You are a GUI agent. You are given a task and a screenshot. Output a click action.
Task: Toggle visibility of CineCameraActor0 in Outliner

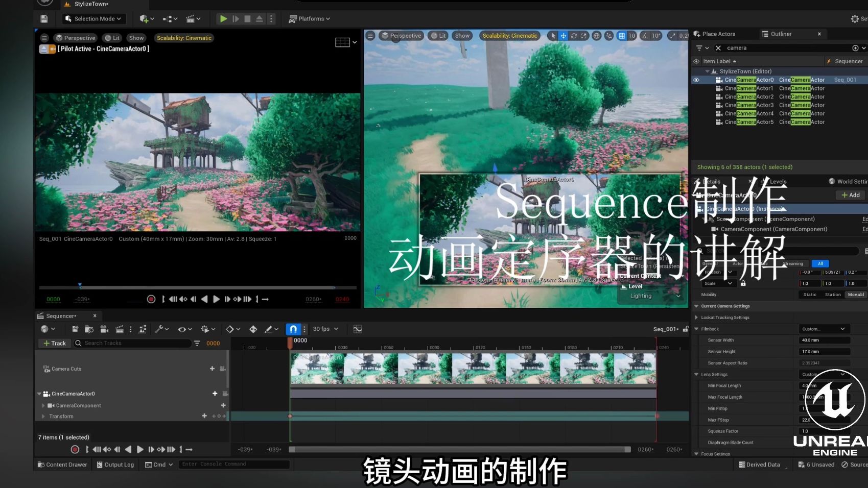pyautogui.click(x=696, y=80)
